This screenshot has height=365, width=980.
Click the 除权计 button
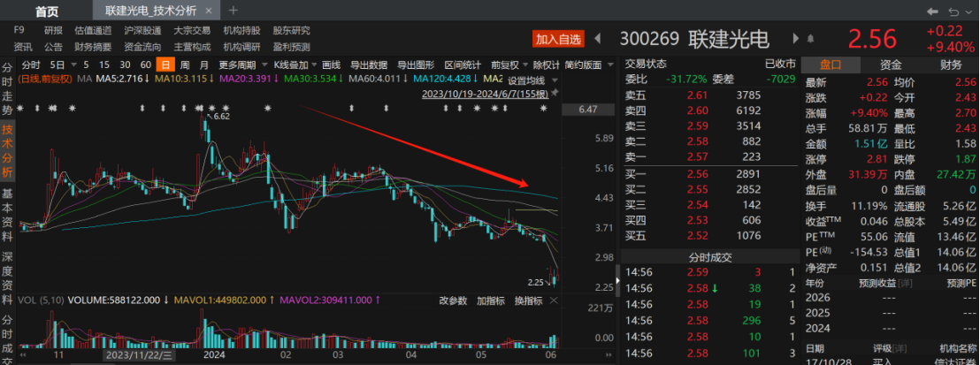[x=546, y=65]
